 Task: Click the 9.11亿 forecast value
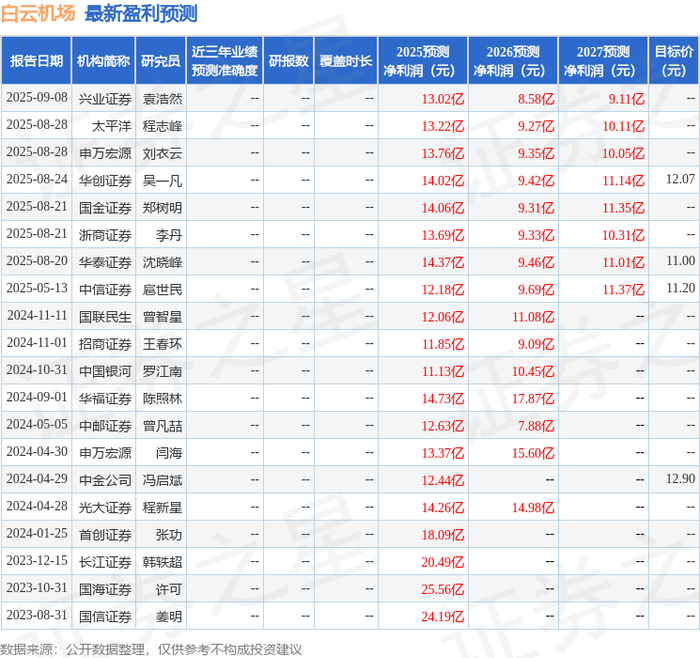pos(626,99)
